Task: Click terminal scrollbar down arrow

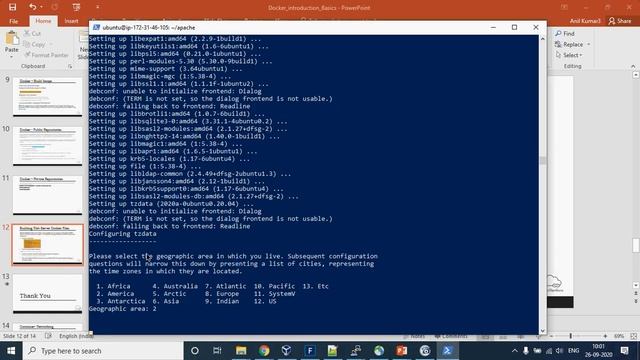Action: point(542,331)
